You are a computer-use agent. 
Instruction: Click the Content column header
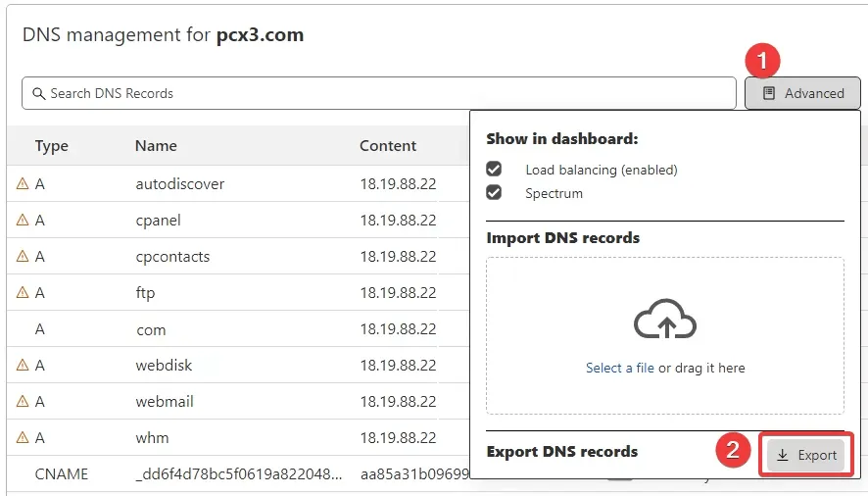[x=388, y=146]
